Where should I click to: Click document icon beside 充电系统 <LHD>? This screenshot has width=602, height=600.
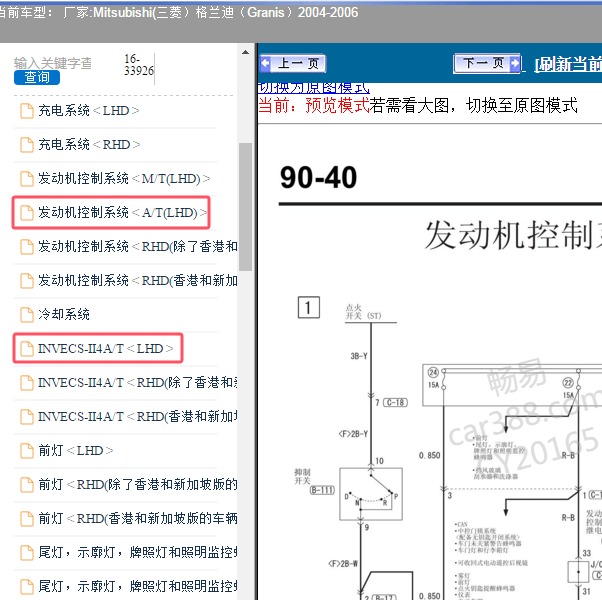click(x=26, y=111)
